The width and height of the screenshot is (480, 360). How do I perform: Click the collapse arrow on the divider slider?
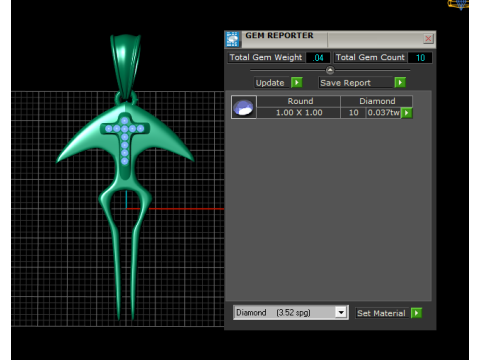(x=330, y=70)
